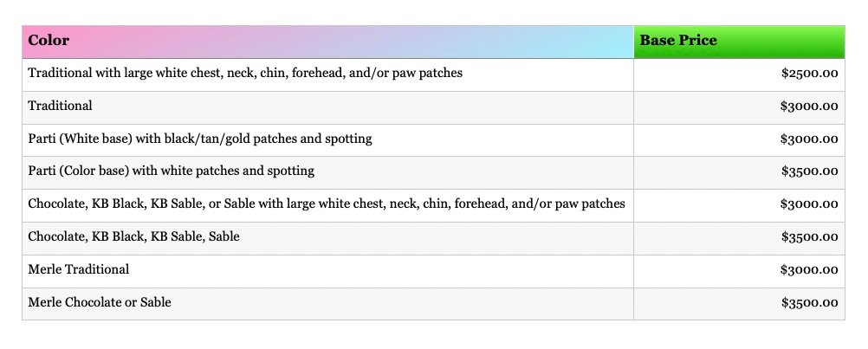
Task: Select the price in the plain Traditional row
Action: point(809,107)
